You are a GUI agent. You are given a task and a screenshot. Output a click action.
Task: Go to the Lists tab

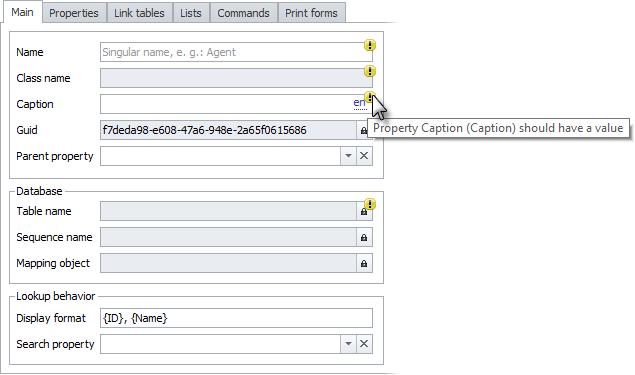[x=191, y=13]
